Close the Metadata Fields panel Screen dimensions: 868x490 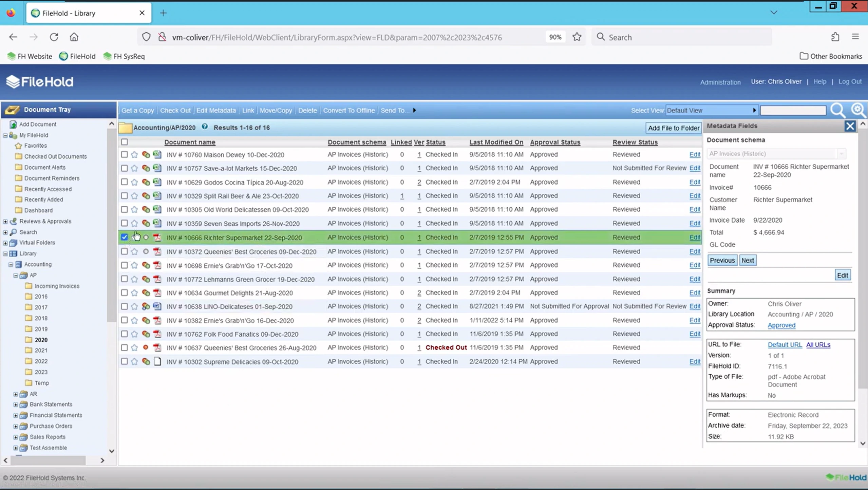point(850,126)
